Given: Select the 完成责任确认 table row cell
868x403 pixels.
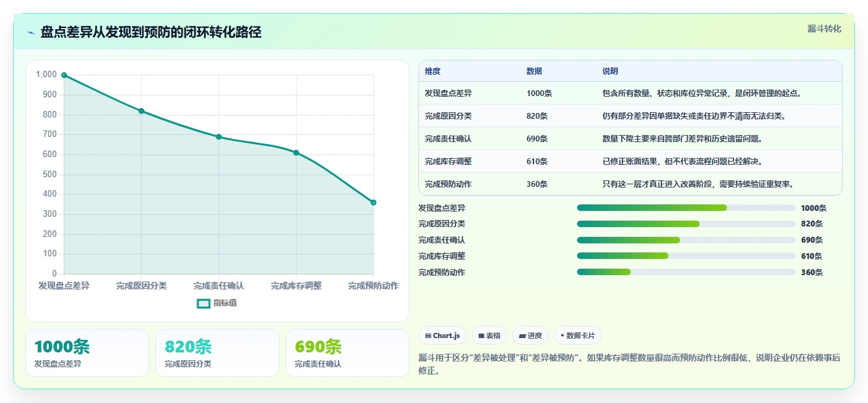Looking at the screenshot, I should (x=448, y=139).
